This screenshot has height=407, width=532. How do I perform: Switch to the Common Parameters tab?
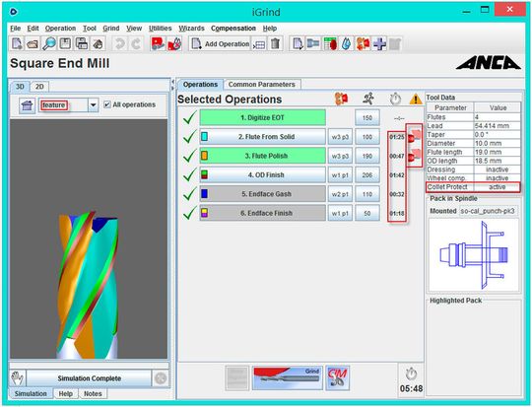[262, 85]
